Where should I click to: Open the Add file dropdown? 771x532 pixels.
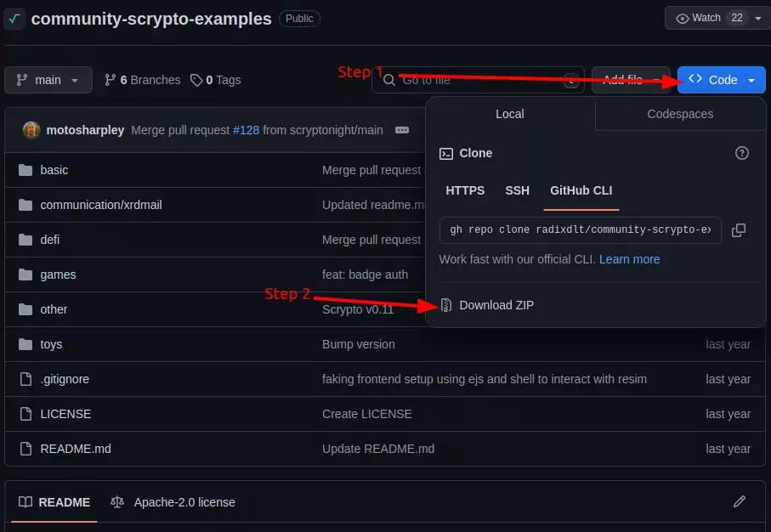click(x=631, y=80)
